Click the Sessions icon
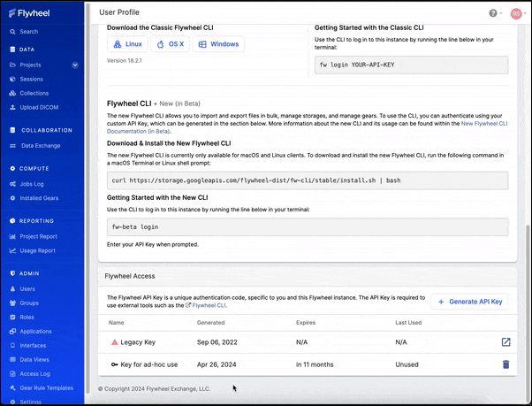Screen dimensions: 532x406 [12, 79]
